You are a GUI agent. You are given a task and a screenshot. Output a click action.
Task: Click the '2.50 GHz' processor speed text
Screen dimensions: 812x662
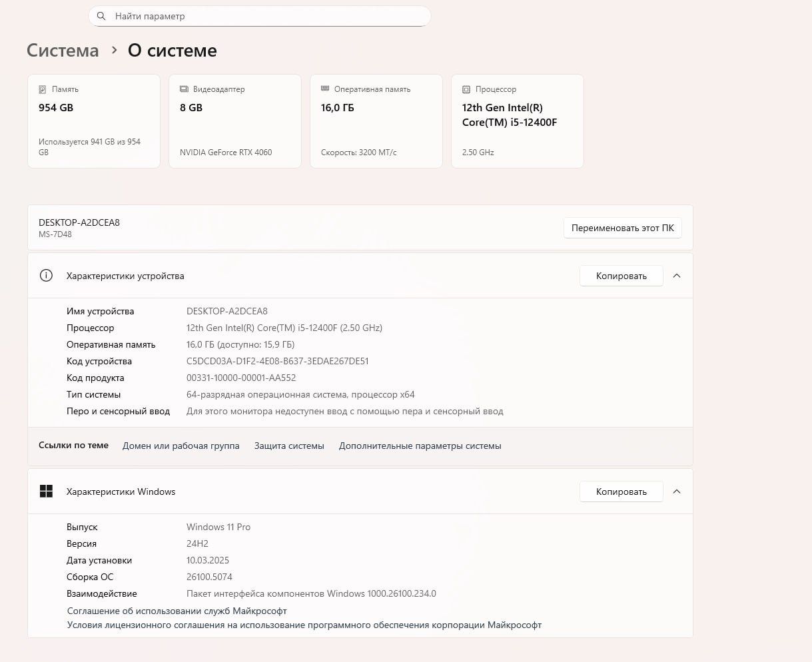pyautogui.click(x=478, y=153)
